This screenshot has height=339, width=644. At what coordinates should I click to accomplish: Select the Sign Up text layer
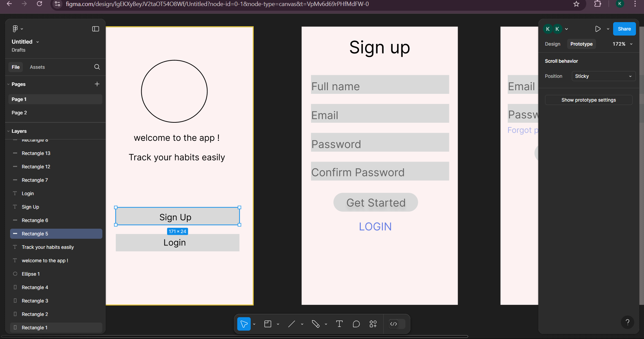[56, 207]
